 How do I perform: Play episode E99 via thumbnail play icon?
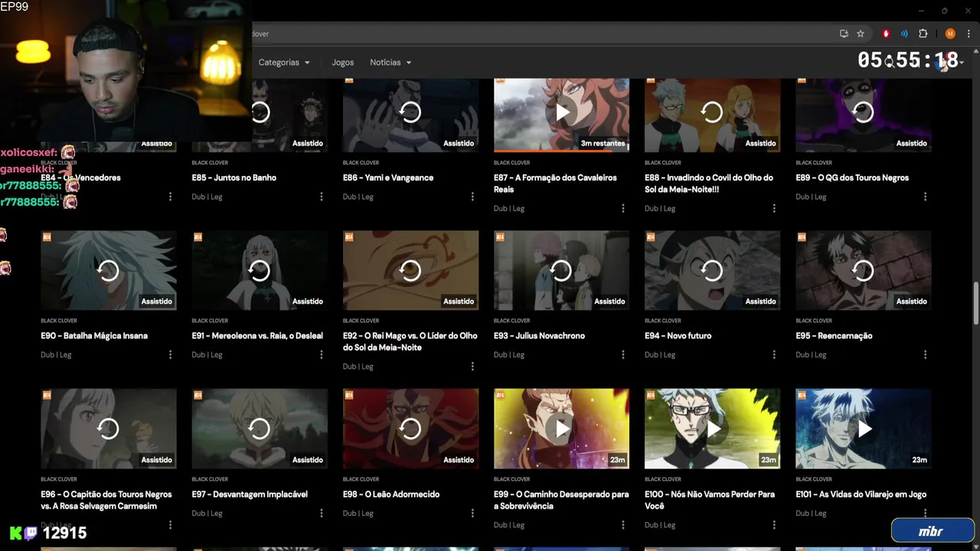tap(562, 429)
